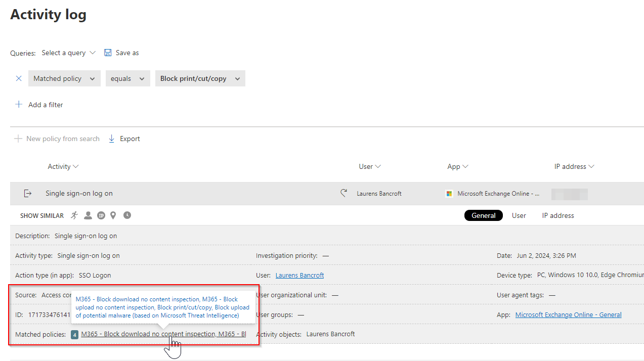Open the Block print/cut/copy value dropdown
This screenshot has width=644, height=361.
(x=200, y=78)
